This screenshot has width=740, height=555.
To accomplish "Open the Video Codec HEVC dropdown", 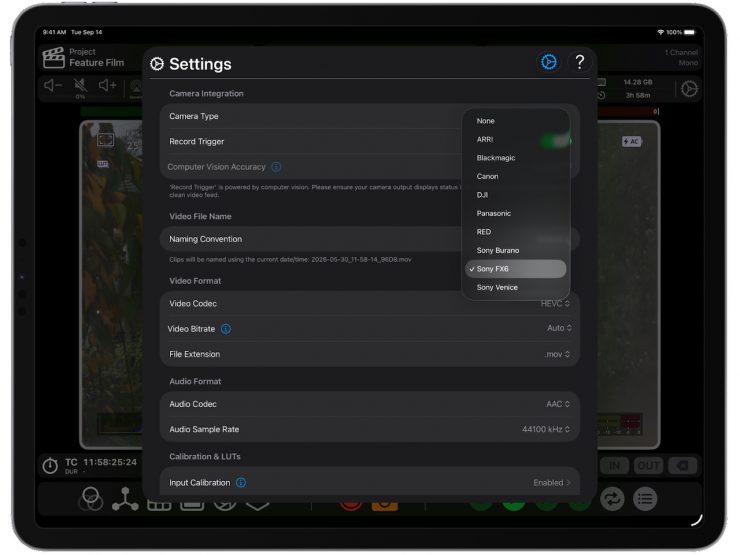I will pyautogui.click(x=555, y=303).
